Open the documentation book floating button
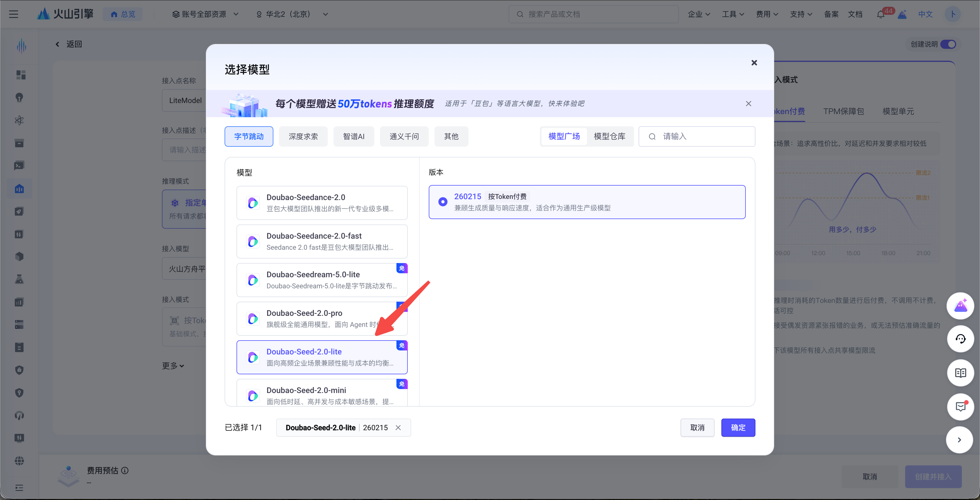 (x=960, y=373)
